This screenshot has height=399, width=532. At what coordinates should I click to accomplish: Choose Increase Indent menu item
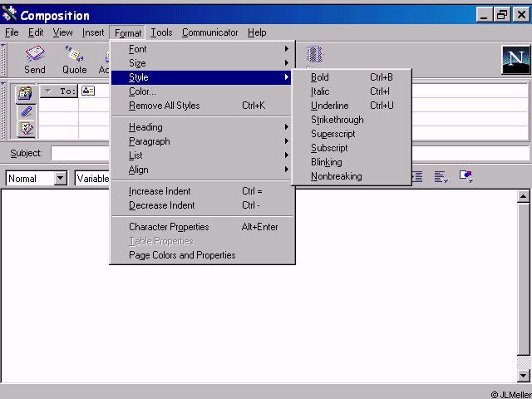(202, 191)
